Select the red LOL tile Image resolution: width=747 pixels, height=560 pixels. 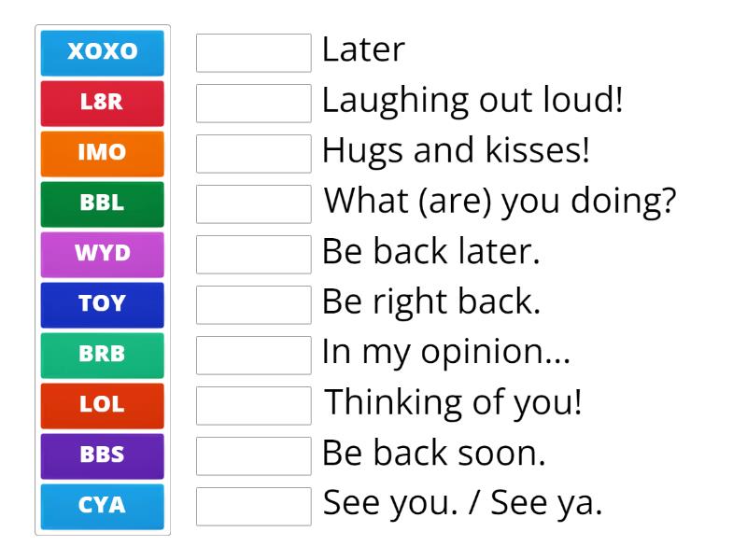pyautogui.click(x=102, y=405)
